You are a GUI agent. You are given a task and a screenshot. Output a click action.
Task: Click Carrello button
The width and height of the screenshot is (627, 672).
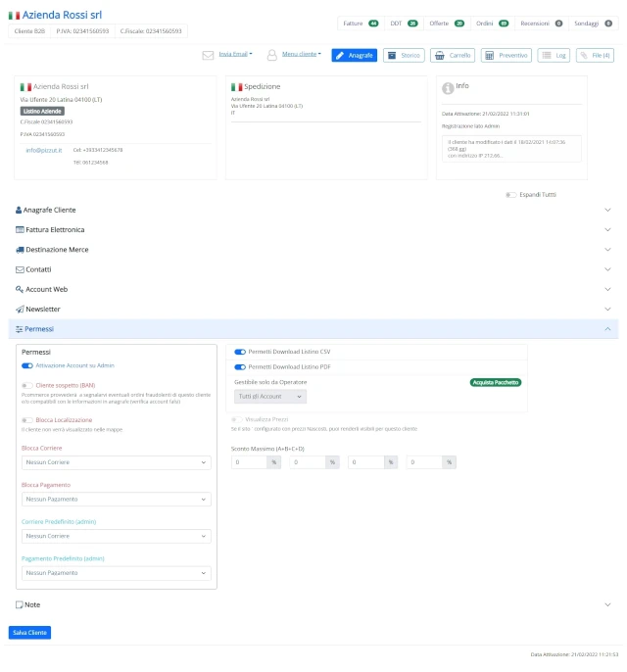point(453,55)
